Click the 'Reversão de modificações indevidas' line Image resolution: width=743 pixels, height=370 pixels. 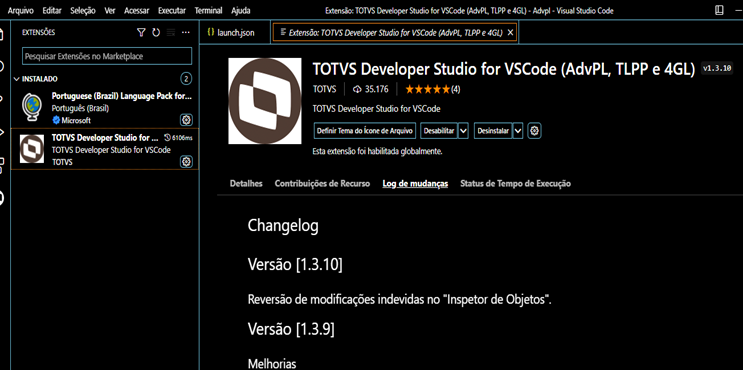coord(399,300)
